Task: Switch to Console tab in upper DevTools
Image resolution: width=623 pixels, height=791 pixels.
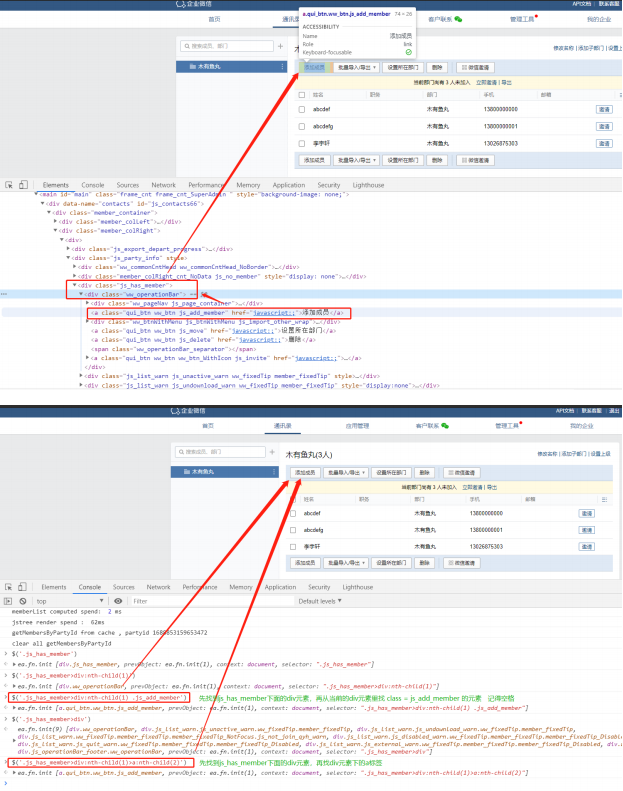Action: tap(92, 185)
